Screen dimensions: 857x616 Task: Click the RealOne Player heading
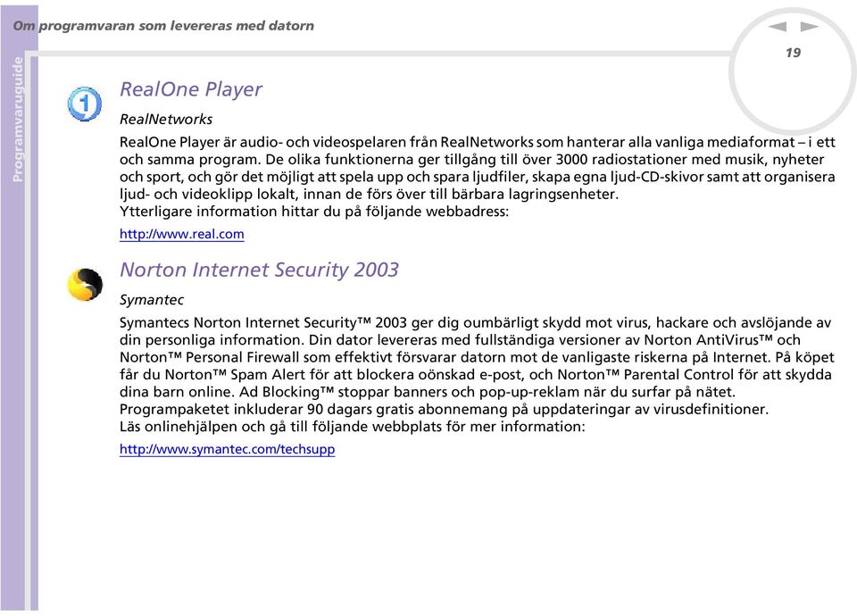(191, 89)
